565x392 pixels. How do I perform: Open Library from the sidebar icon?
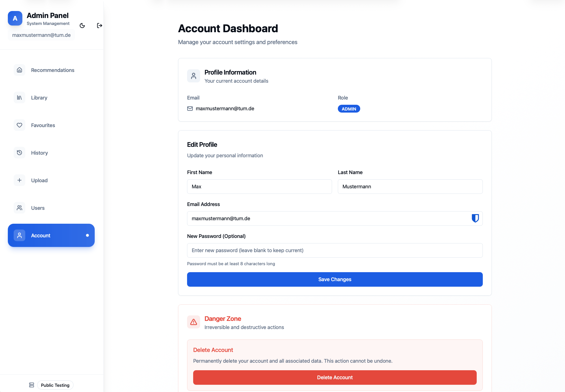(19, 97)
